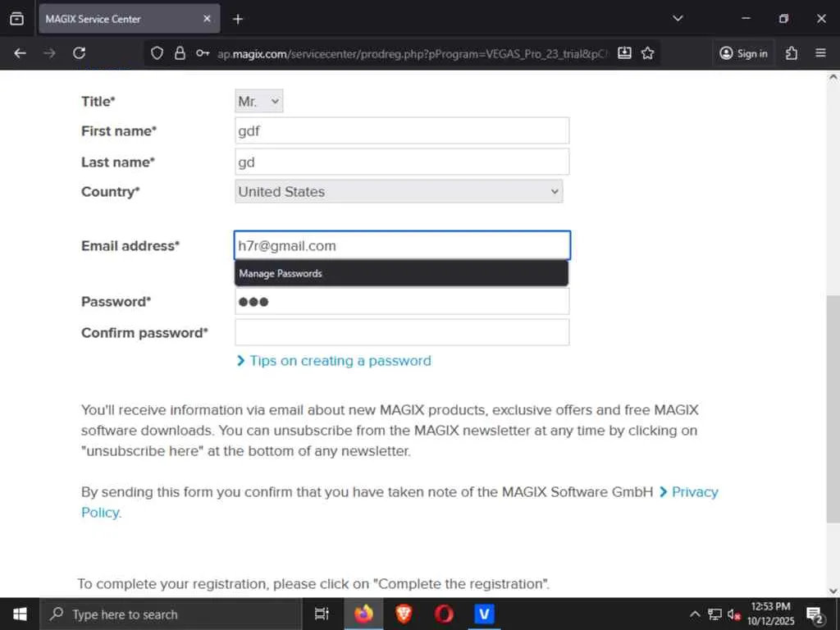Click the Last name field
This screenshot has height=630, width=840.
[402, 162]
